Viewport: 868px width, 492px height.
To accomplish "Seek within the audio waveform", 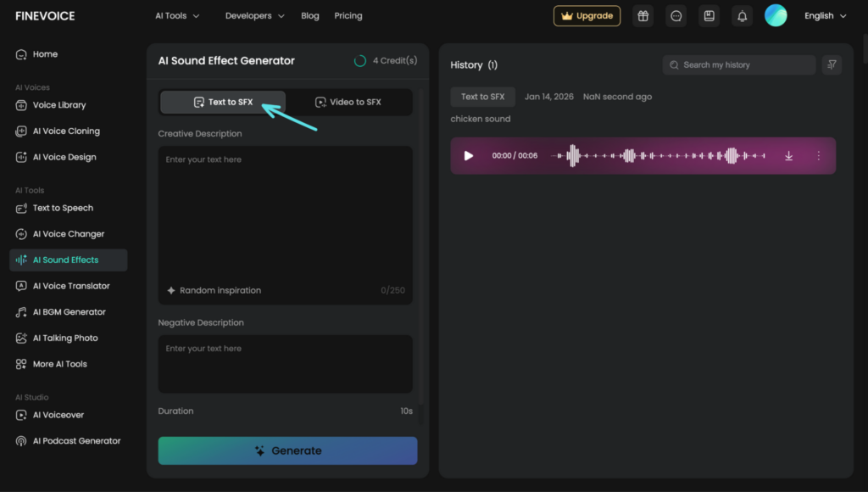I will coord(658,156).
